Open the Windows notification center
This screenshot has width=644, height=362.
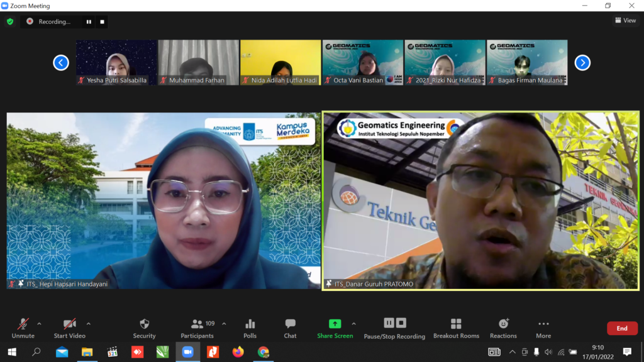pos(627,352)
